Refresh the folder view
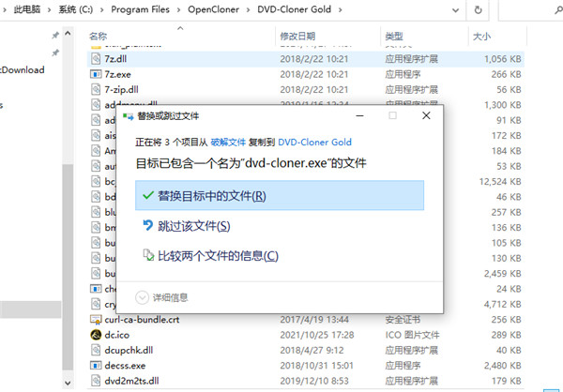Screen dimensions: 563x392 tap(478, 10)
